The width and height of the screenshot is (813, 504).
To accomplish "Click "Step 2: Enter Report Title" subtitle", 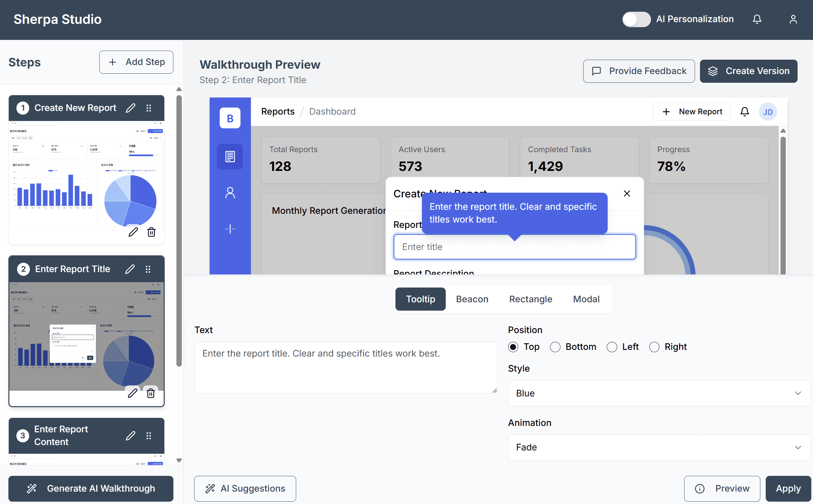I will (253, 80).
